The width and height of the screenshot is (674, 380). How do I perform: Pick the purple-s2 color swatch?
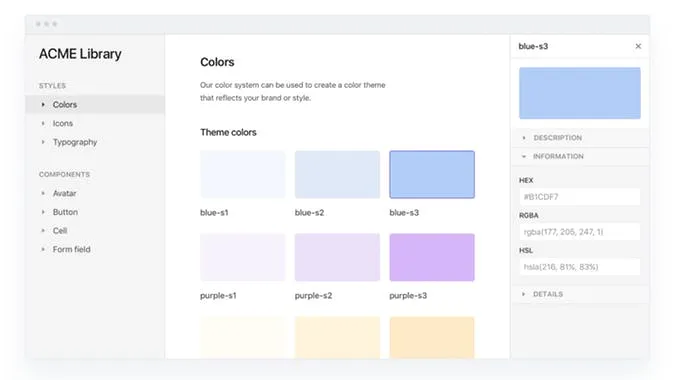coord(337,257)
